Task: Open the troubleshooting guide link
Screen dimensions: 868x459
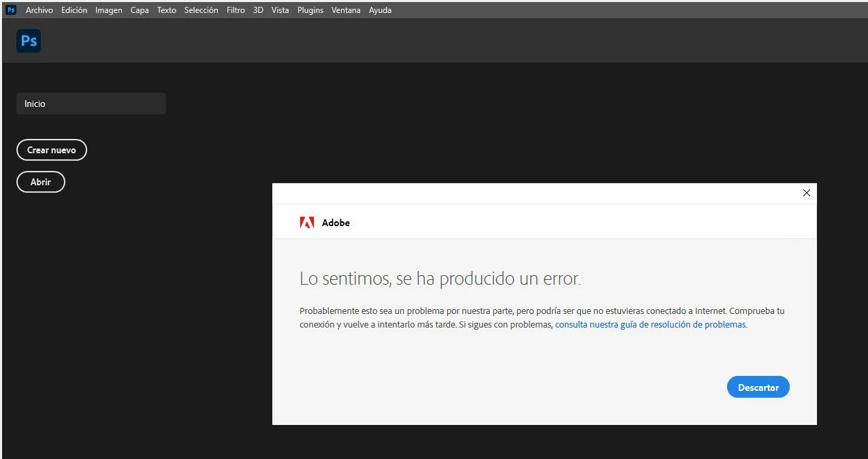Action: point(651,325)
